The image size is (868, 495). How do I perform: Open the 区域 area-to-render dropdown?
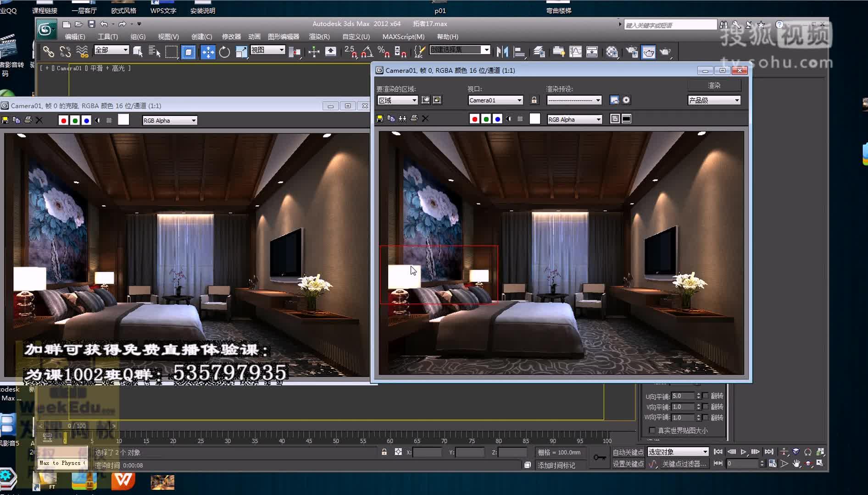click(x=397, y=100)
